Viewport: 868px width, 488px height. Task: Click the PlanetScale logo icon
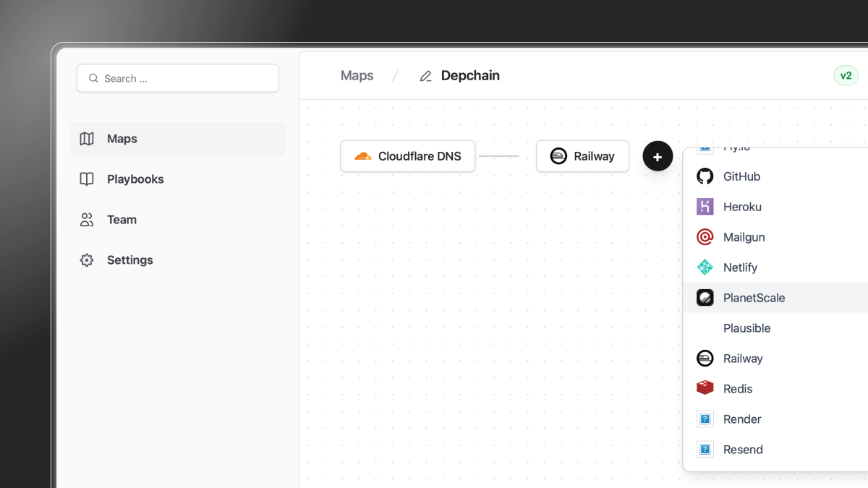pos(705,298)
